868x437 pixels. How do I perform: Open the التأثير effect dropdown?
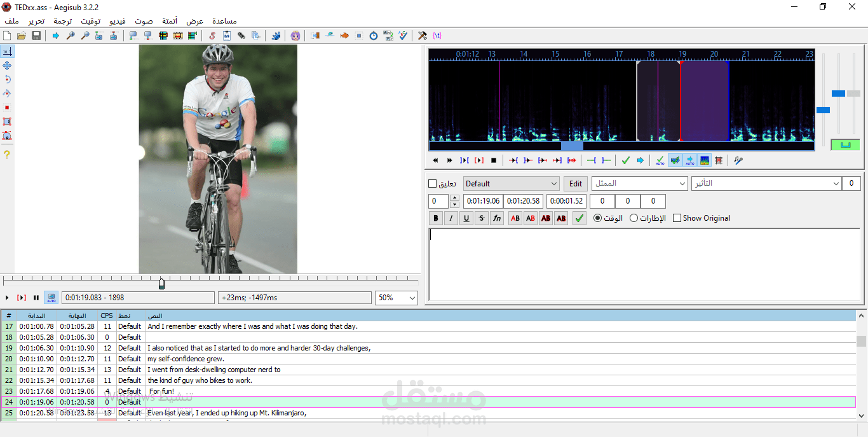(766, 184)
